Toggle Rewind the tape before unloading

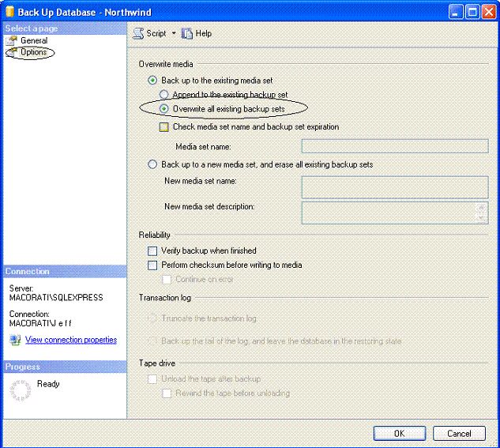167,393
